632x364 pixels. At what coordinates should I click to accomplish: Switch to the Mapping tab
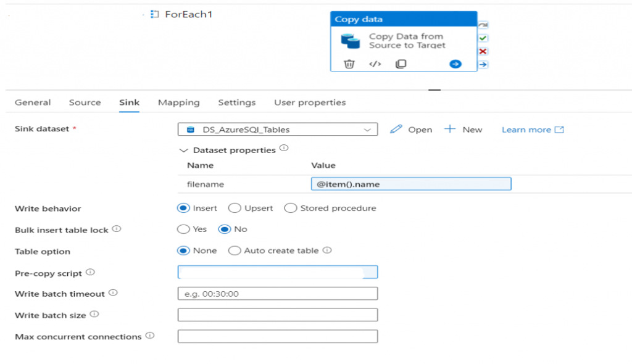point(178,102)
